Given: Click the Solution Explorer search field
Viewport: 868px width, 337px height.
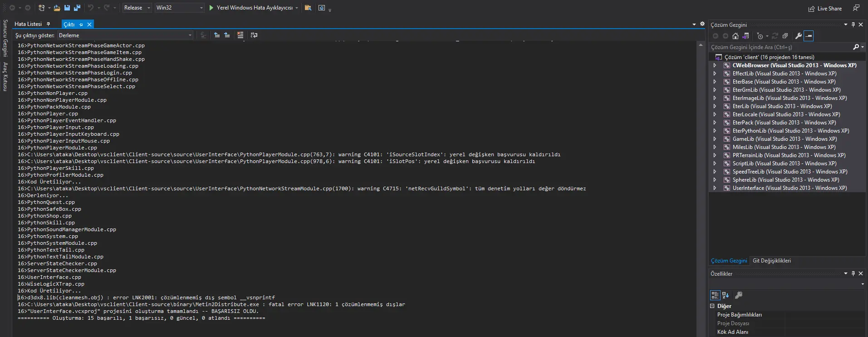Looking at the screenshot, I should (x=780, y=47).
